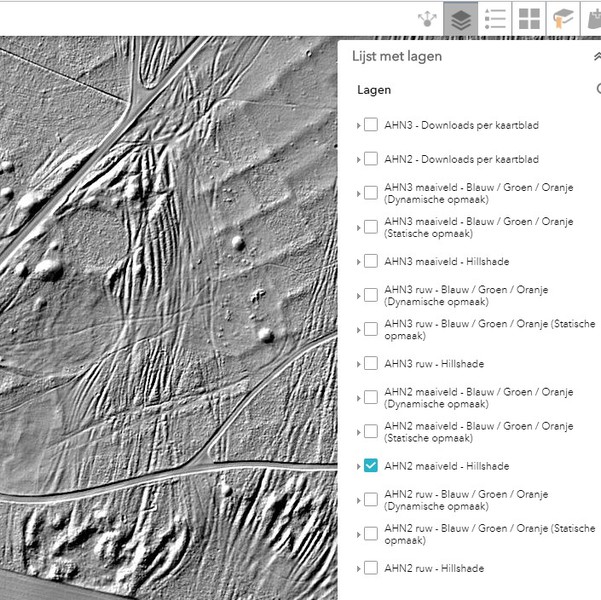The width and height of the screenshot is (601, 600).
Task: Expand AHN3 ruw Statische opmaak arrow
Action: pyautogui.click(x=358, y=330)
